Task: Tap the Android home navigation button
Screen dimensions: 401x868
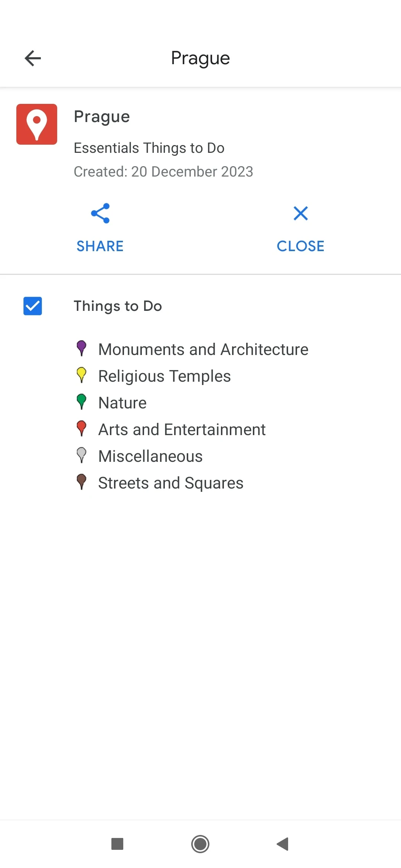Action: point(200,844)
